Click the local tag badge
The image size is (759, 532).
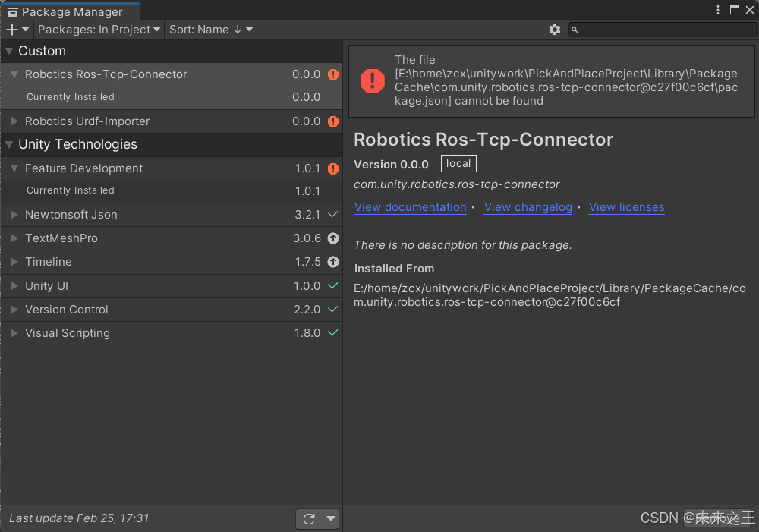[x=458, y=164]
